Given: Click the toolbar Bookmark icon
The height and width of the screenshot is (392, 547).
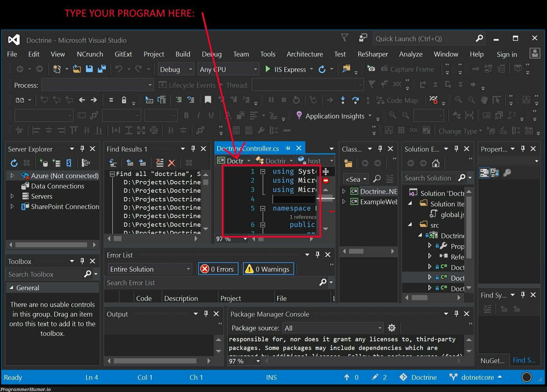Looking at the screenshot, I should [x=208, y=100].
